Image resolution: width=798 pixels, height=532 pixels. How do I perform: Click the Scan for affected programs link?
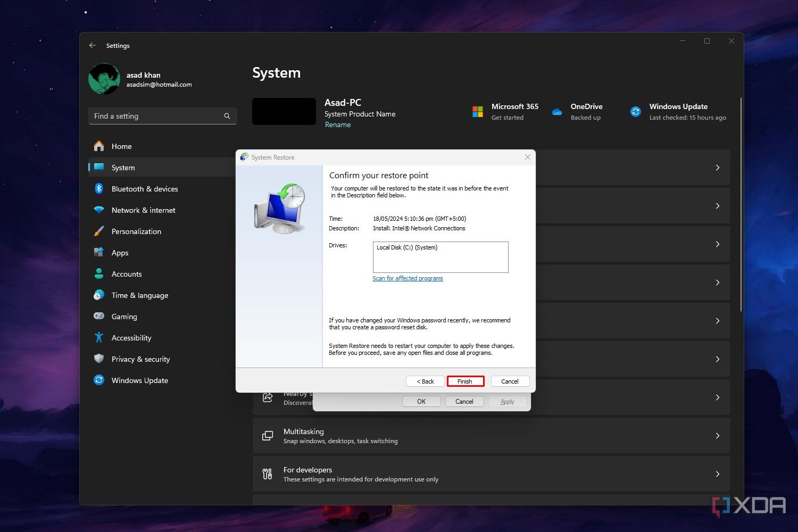[408, 278]
